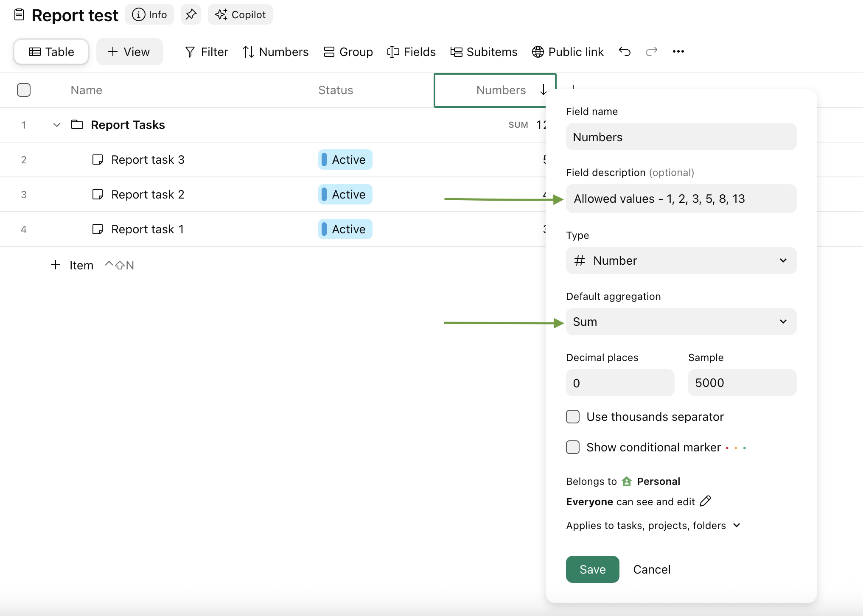Click Cancel in field settings
Viewport: 863px width, 616px height.
point(652,569)
